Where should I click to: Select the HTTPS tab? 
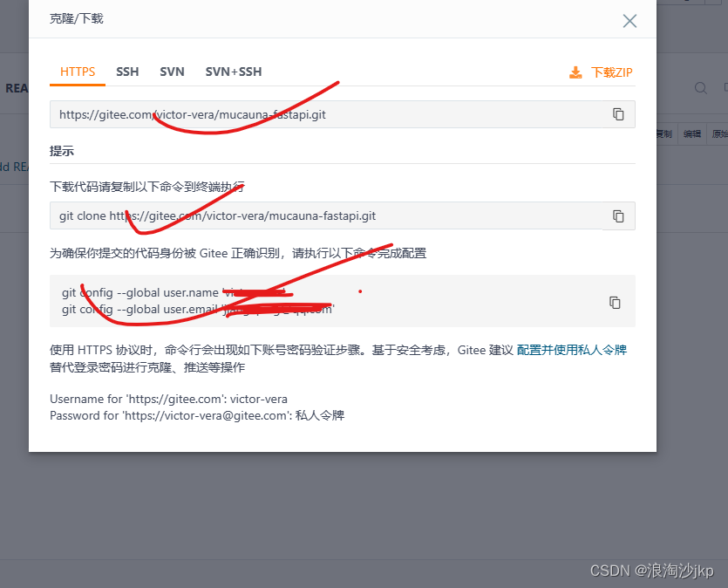(x=77, y=72)
